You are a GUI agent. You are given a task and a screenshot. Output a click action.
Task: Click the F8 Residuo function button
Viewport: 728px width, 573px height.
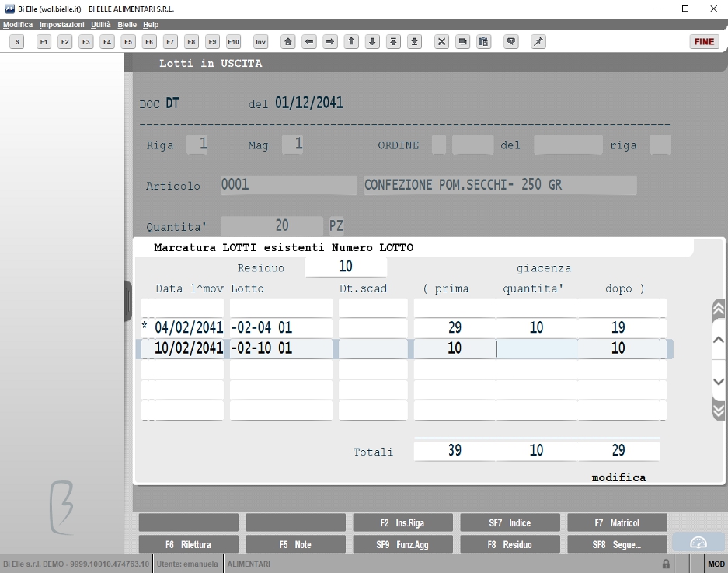click(x=510, y=544)
